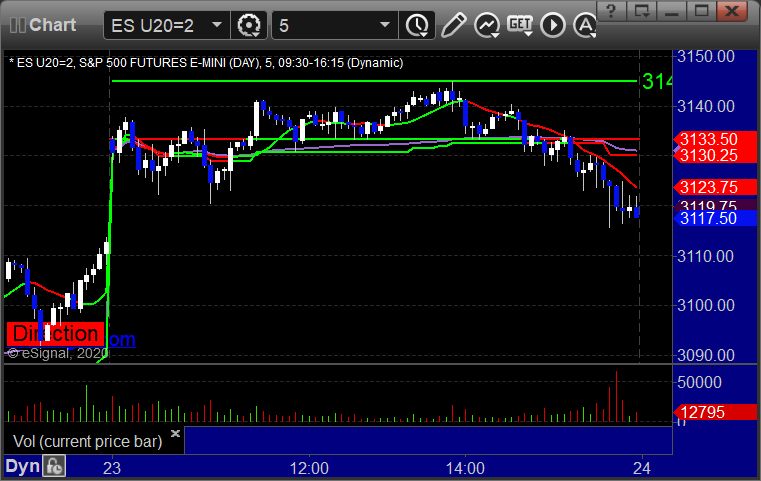Click the 3117.50 blue current price marker
Viewport: 761px width, 481px height.
pyautogui.click(x=715, y=218)
